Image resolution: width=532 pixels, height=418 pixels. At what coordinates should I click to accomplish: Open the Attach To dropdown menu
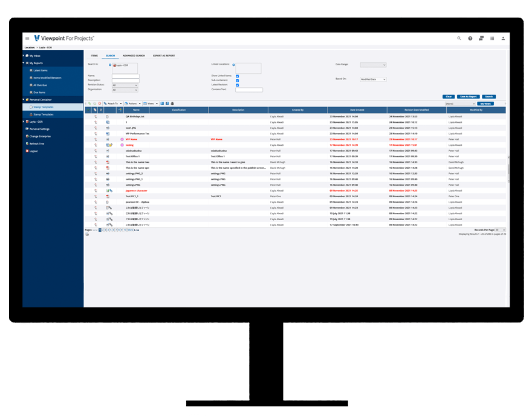[112, 103]
